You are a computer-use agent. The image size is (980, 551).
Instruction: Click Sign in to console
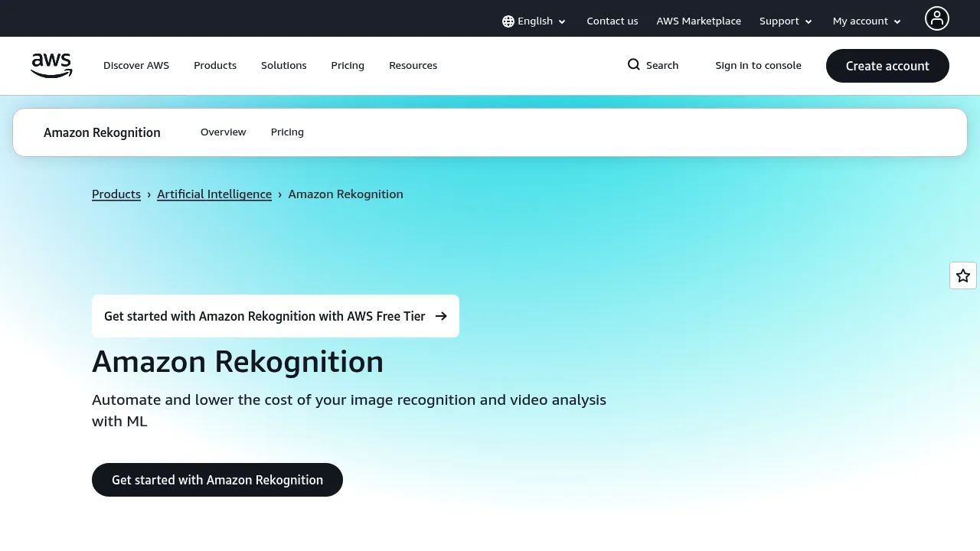coord(759,66)
